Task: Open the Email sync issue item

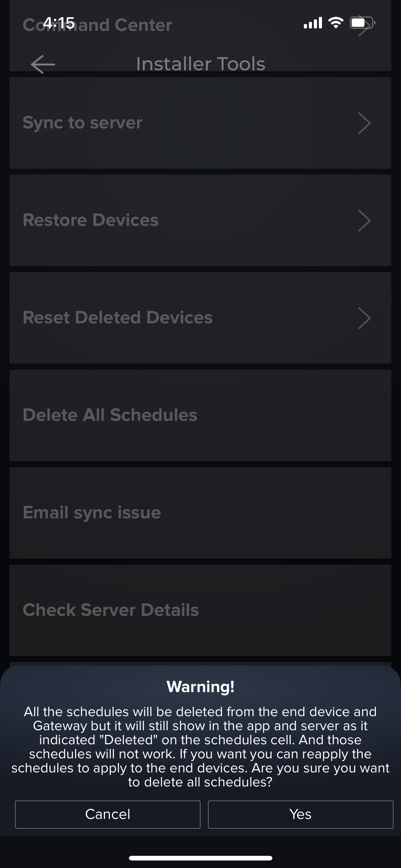Action: 92,512
